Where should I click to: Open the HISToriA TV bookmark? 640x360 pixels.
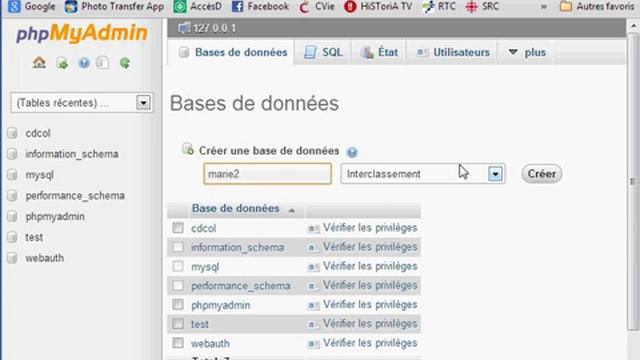click(378, 7)
